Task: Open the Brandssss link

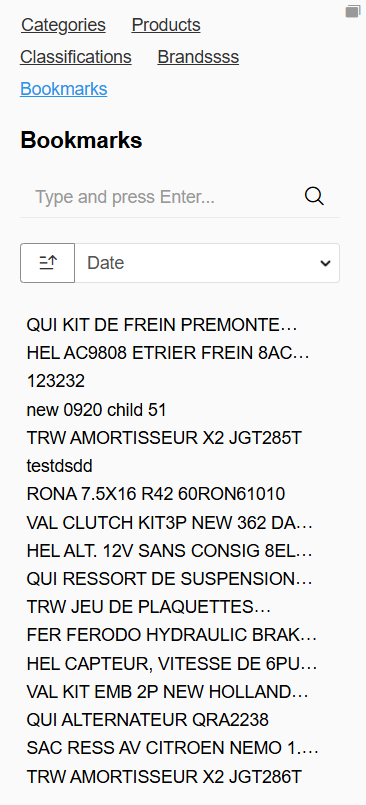Action: coord(198,56)
